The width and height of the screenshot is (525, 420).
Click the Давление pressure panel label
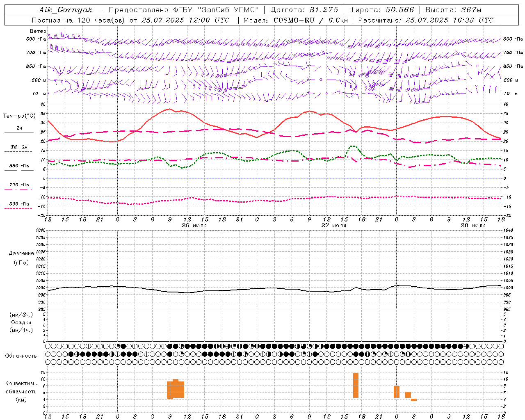tap(21, 253)
